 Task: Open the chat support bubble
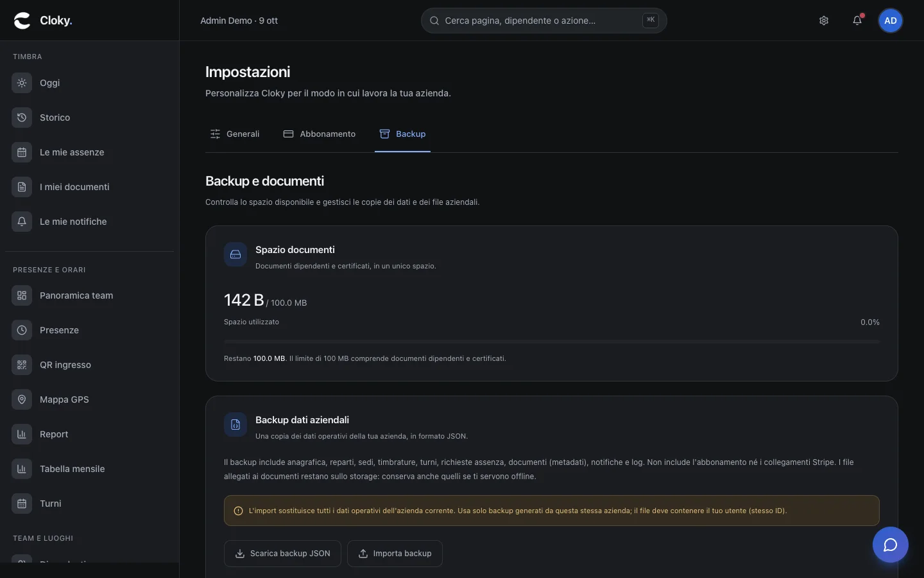[891, 545]
